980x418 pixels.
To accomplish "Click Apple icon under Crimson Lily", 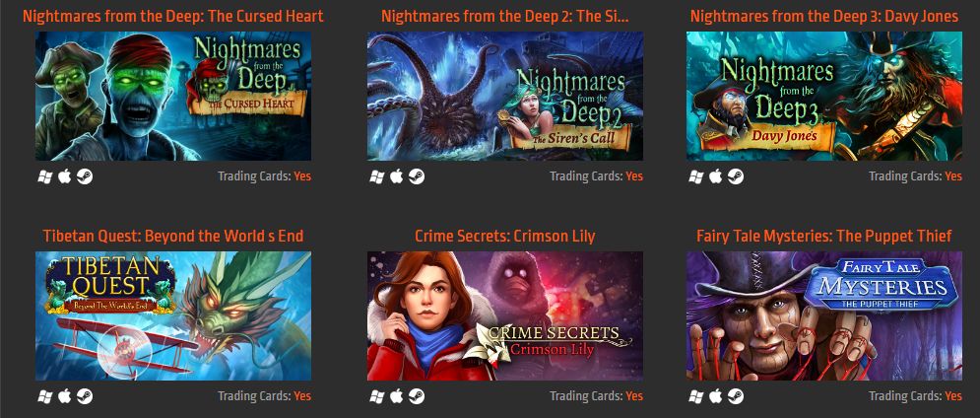I will click(x=396, y=395).
